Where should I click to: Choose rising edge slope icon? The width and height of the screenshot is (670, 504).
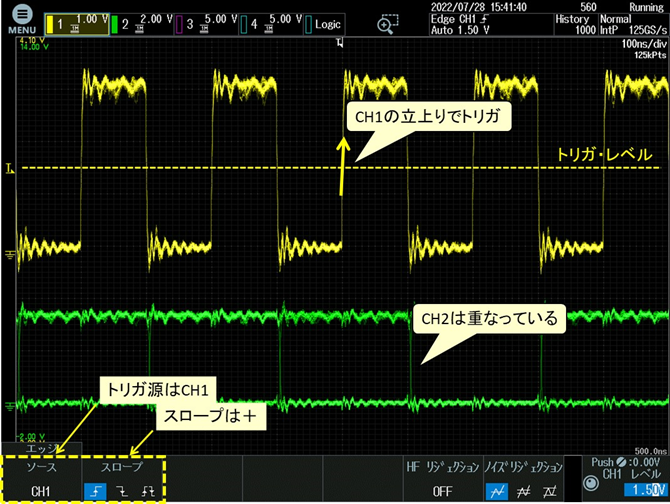coord(95,492)
